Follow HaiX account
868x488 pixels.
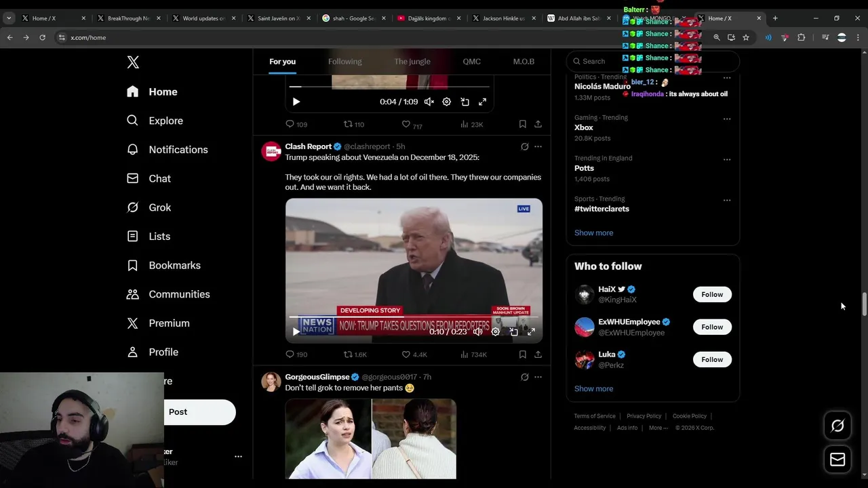712,294
